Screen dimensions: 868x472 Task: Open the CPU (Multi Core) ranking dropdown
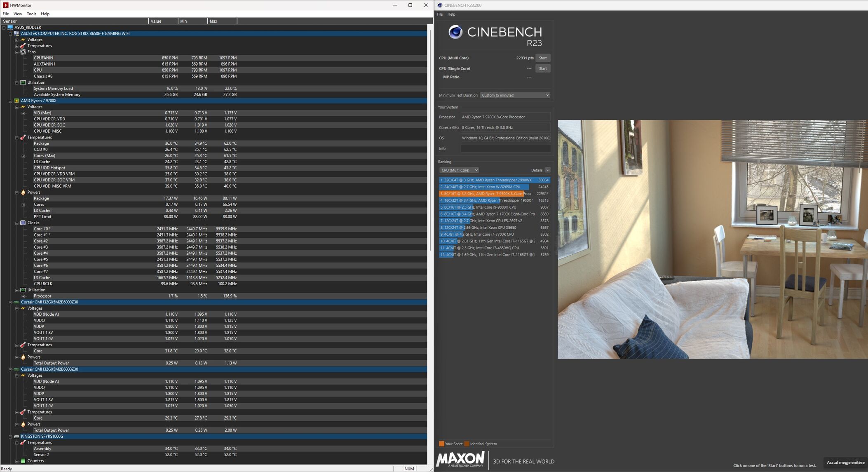459,170
